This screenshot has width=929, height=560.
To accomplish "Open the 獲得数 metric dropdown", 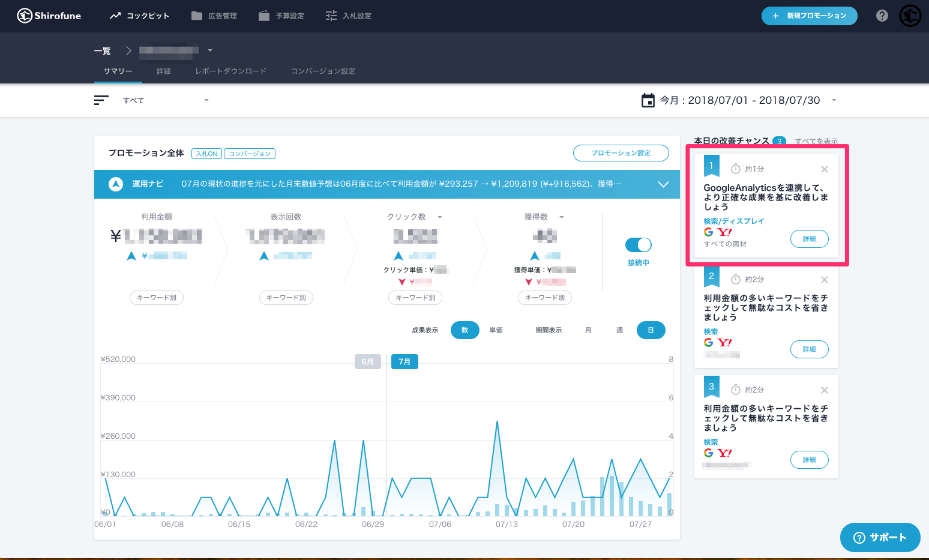I will 562,217.
